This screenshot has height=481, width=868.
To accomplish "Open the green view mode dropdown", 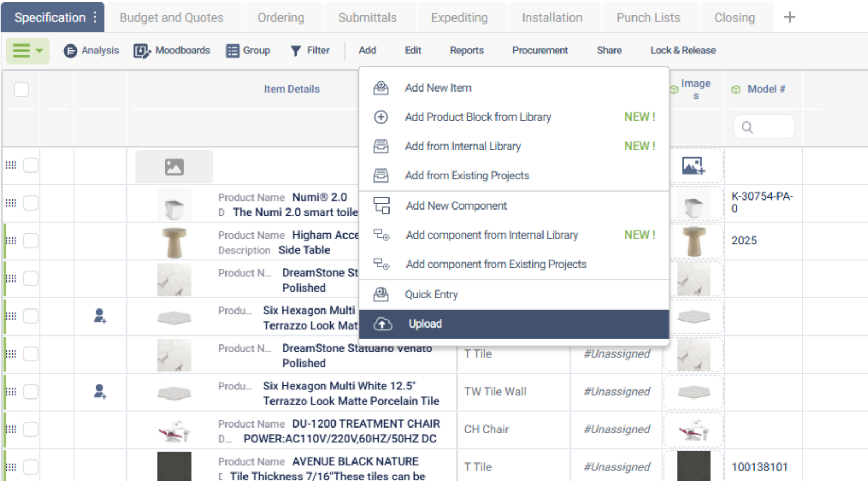I will point(28,51).
